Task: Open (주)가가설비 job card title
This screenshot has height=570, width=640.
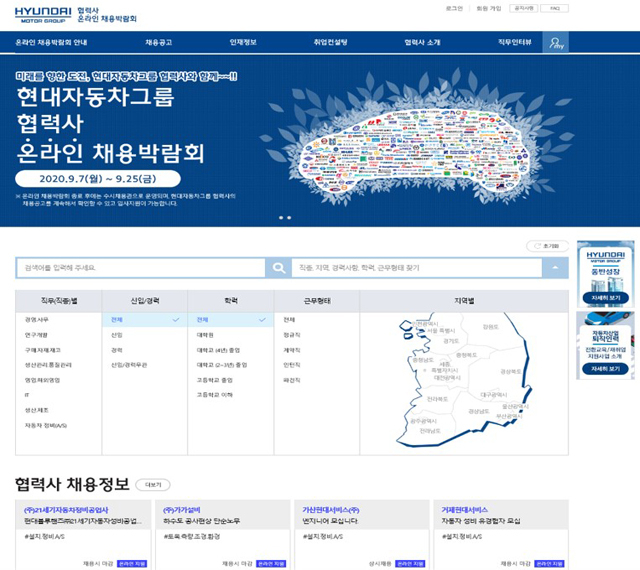Action: [182, 510]
